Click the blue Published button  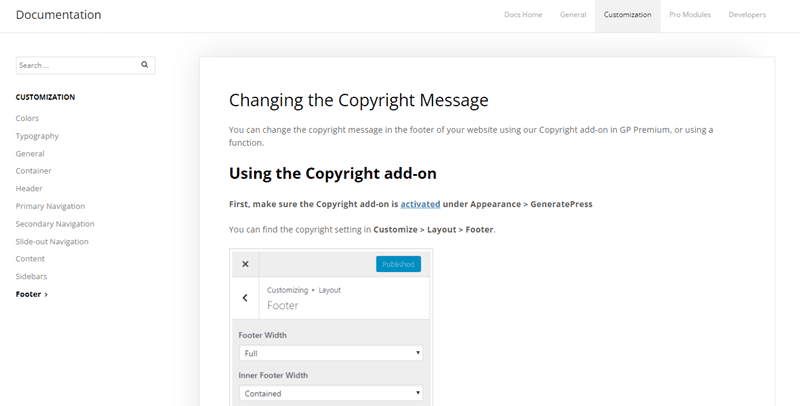398,264
